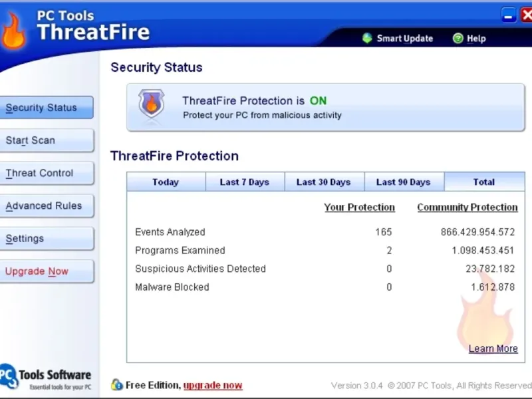Viewport: 532px width, 399px height.
Task: Select the Total tab
Action: tap(483, 182)
